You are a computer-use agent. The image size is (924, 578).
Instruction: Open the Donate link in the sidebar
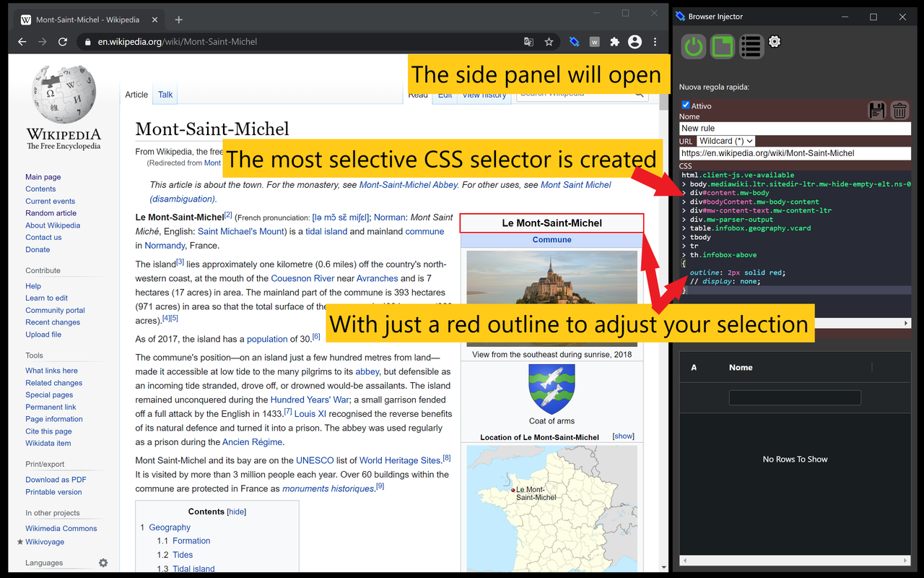tap(38, 249)
